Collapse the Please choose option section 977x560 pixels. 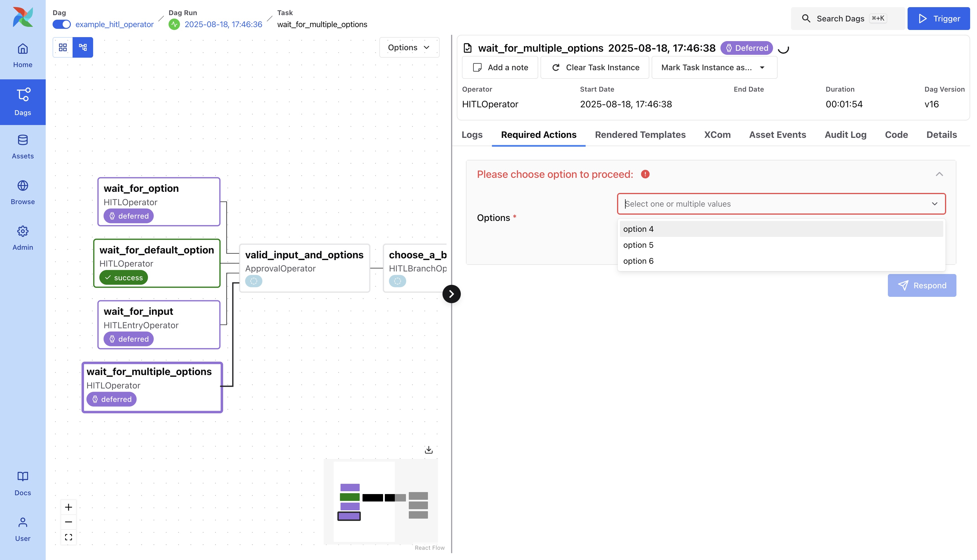click(939, 174)
